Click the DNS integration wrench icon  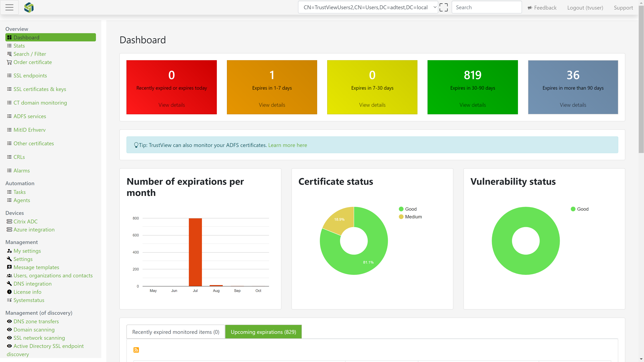pos(10,284)
